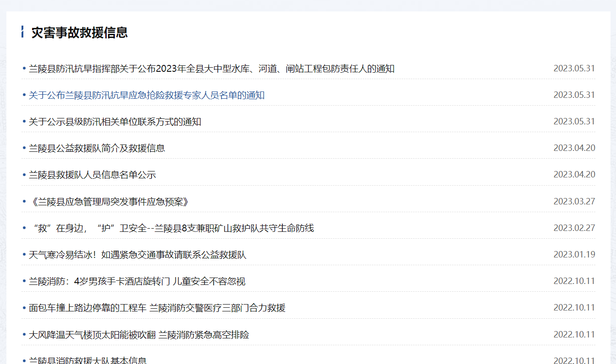This screenshot has width=616, height=364.
Task: Click the date 2023.01.19
Action: coord(574,255)
